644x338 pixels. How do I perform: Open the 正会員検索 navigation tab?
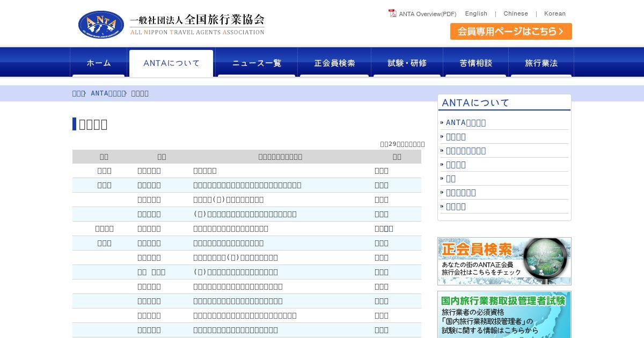(x=334, y=63)
